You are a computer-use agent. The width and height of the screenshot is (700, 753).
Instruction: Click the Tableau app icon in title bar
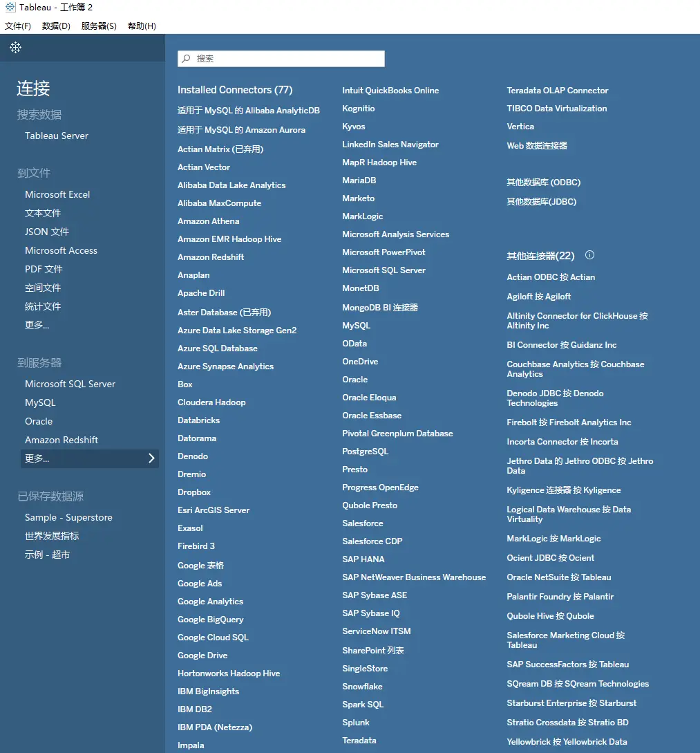click(x=10, y=7)
